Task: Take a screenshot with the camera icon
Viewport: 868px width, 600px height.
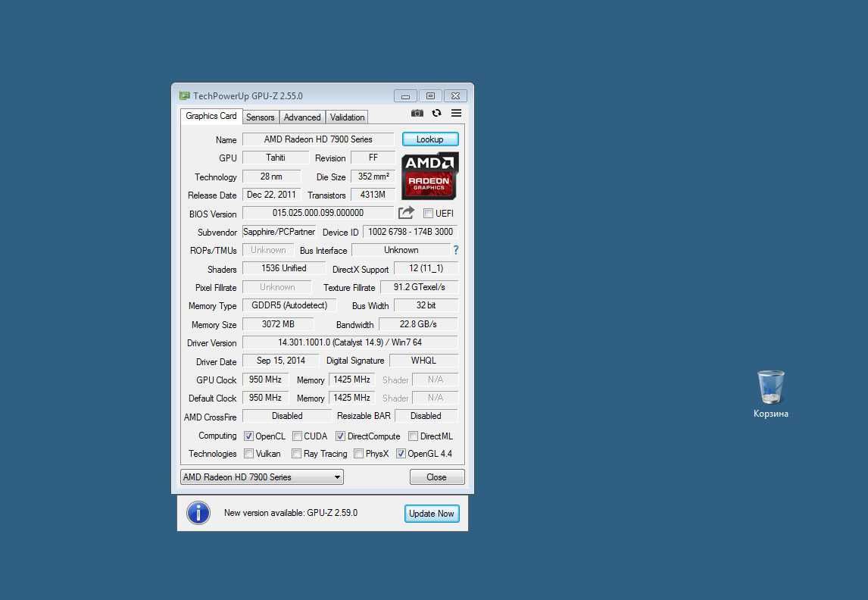Action: coord(417,113)
